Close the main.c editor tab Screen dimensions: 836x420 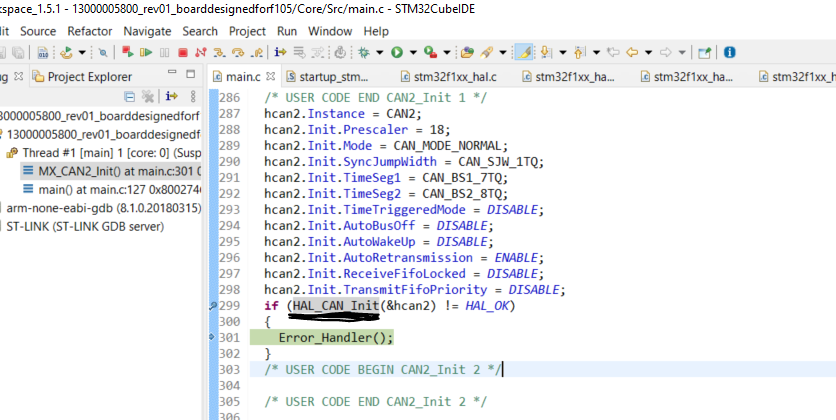270,76
